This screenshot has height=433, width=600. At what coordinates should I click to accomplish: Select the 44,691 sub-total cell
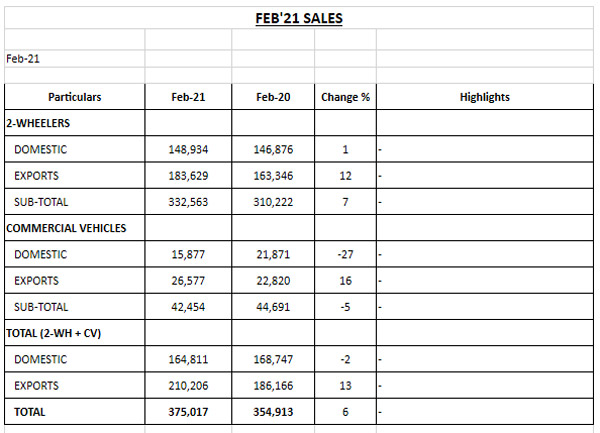pyautogui.click(x=274, y=307)
